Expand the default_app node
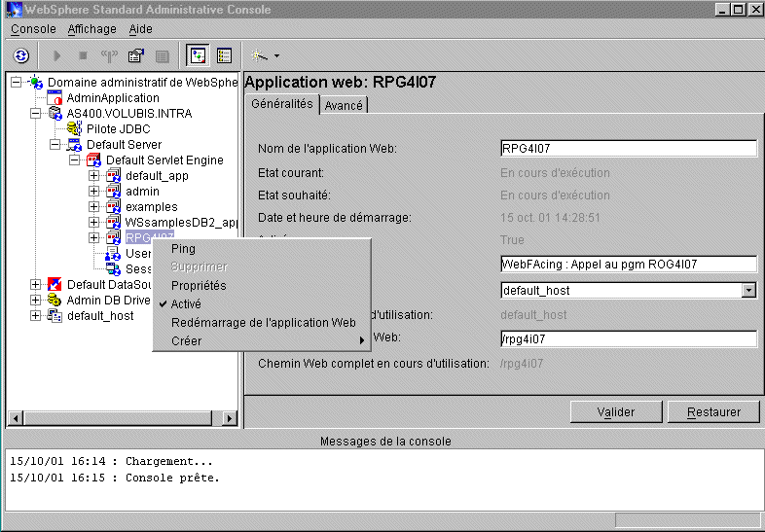The width and height of the screenshot is (765, 532). [x=93, y=175]
